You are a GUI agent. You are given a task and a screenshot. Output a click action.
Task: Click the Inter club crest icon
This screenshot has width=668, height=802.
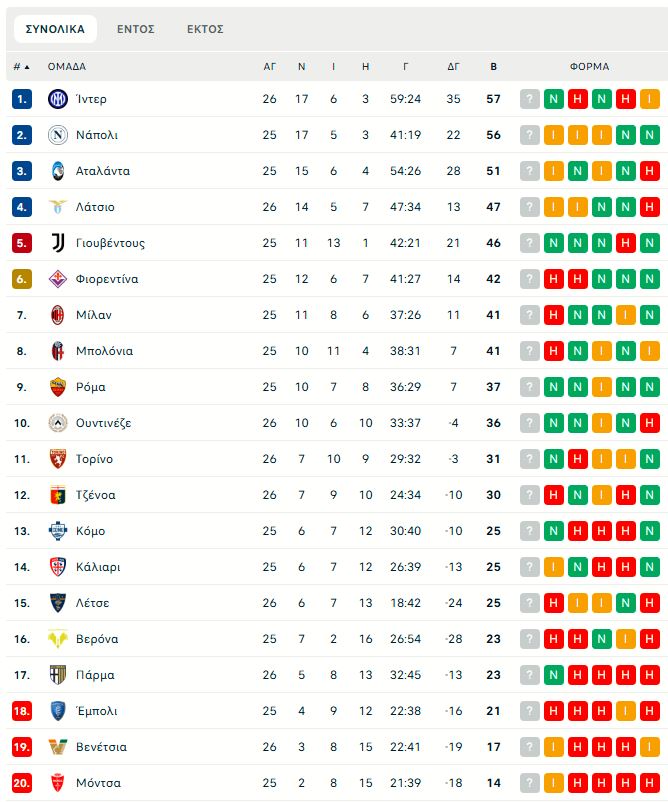(57, 99)
